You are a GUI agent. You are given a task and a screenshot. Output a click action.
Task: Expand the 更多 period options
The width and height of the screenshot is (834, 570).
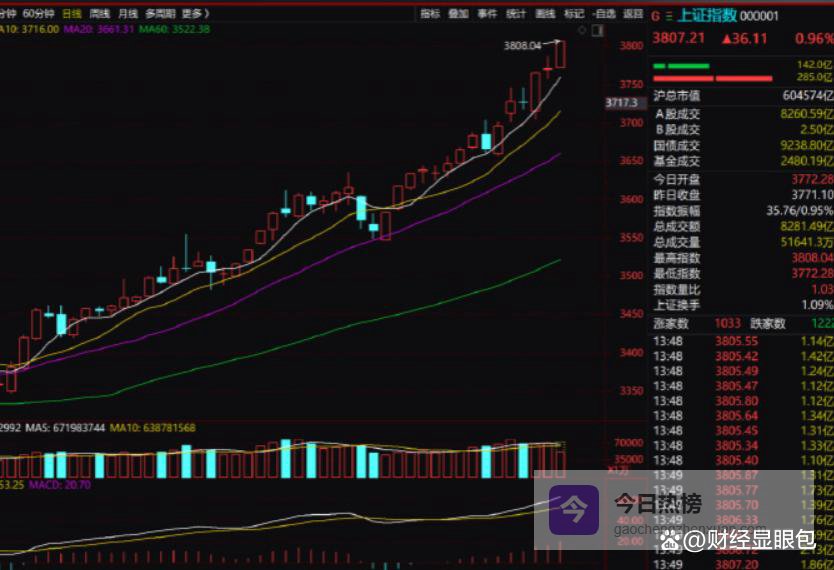193,14
